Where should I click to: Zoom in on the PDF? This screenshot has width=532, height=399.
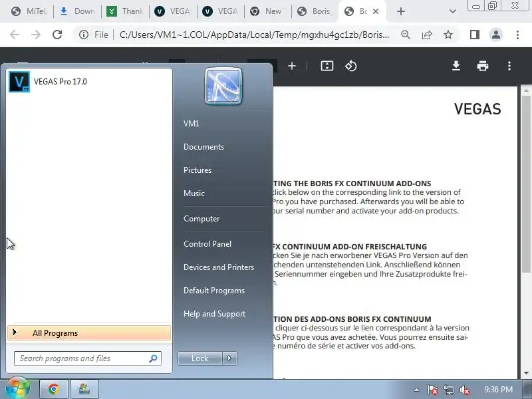[292, 66]
